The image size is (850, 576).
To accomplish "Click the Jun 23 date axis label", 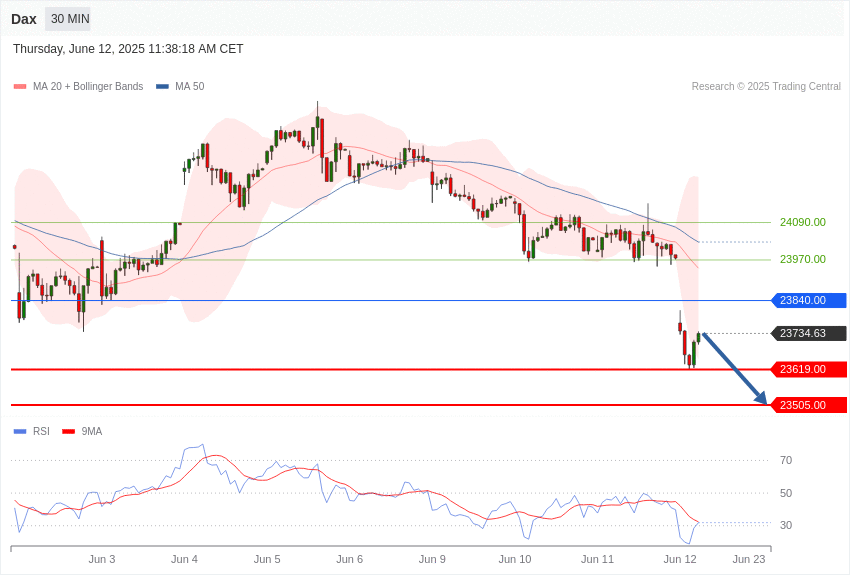I will point(749,559).
